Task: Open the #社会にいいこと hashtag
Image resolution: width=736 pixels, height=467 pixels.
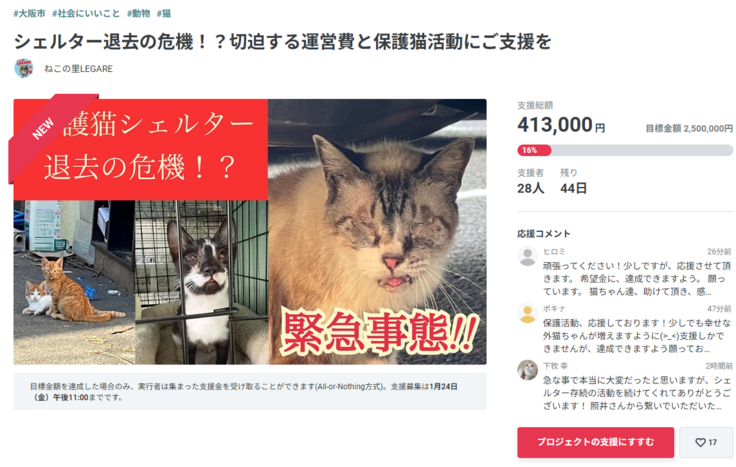Action: click(x=86, y=14)
